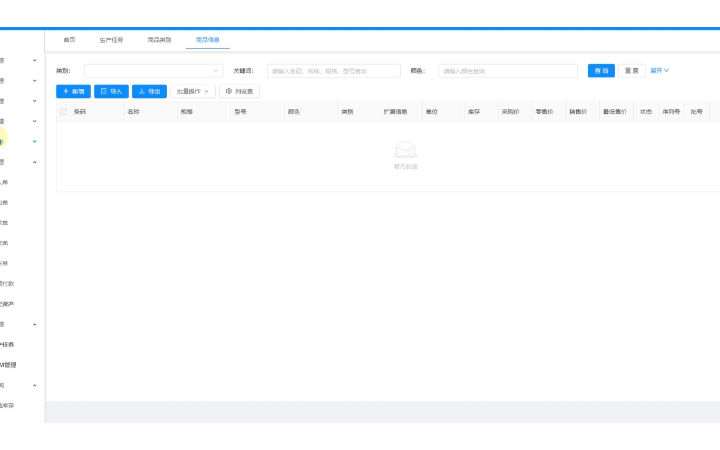Click the 批号 column header

coord(697,112)
